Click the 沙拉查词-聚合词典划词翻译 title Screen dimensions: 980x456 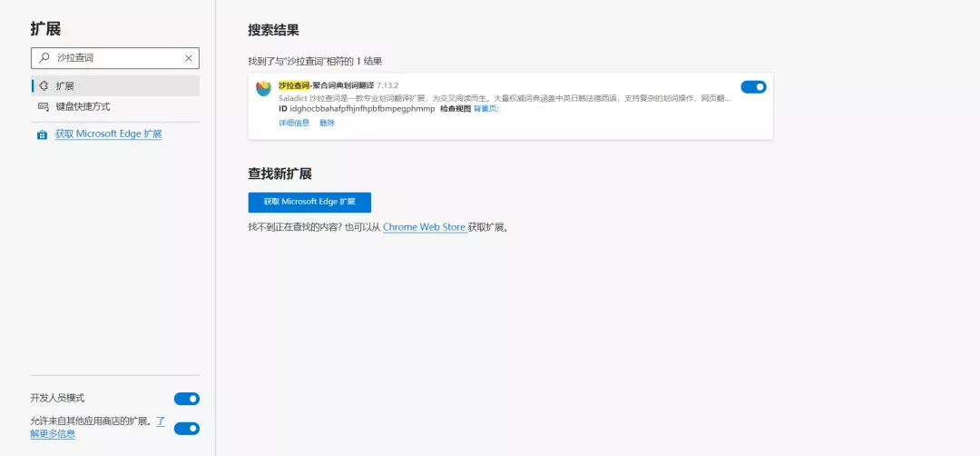coord(327,84)
